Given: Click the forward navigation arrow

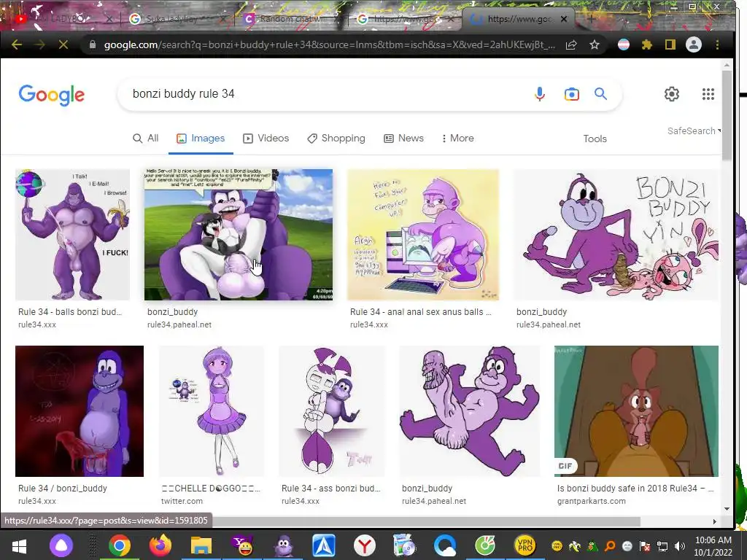Looking at the screenshot, I should pos(40,44).
